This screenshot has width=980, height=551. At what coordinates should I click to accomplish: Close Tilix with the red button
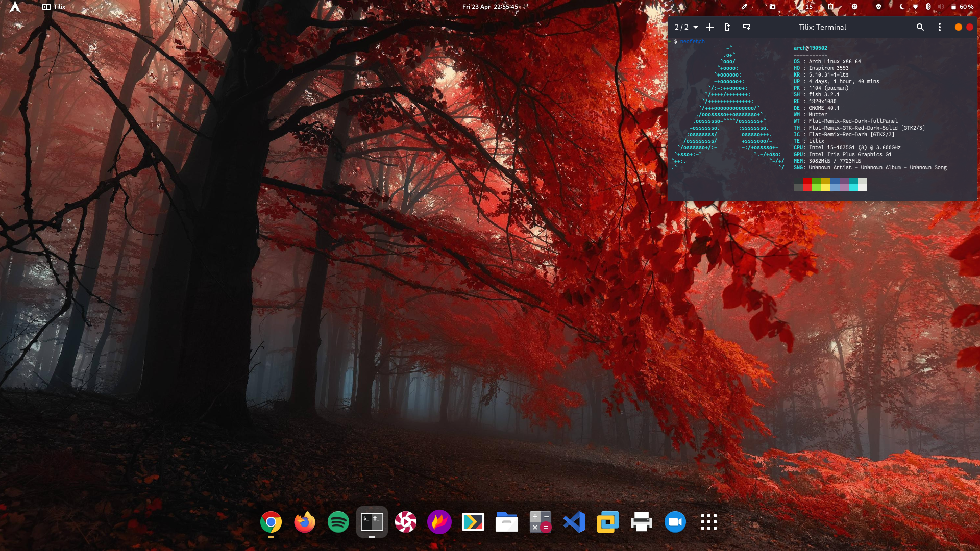(x=969, y=27)
